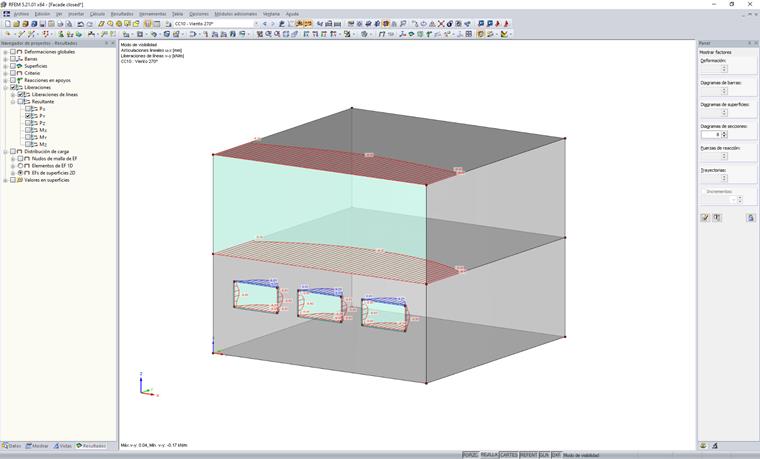The image size is (760, 459).
Task: Select the Reacciones en apoyos tree item
Action: click(x=48, y=80)
